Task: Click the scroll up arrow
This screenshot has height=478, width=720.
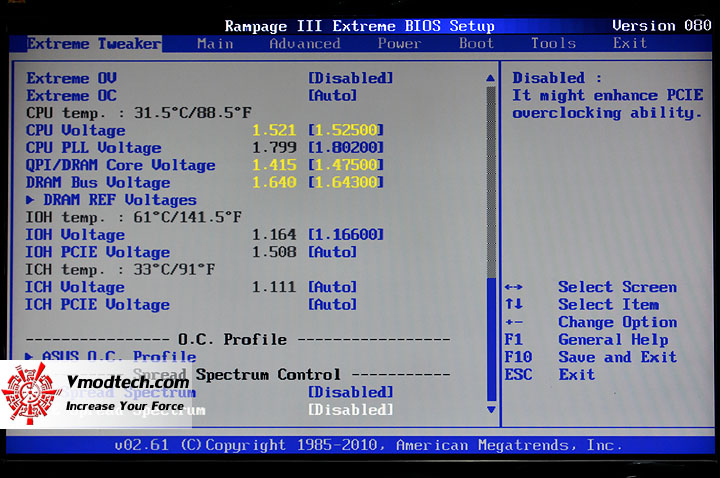Action: pyautogui.click(x=490, y=78)
